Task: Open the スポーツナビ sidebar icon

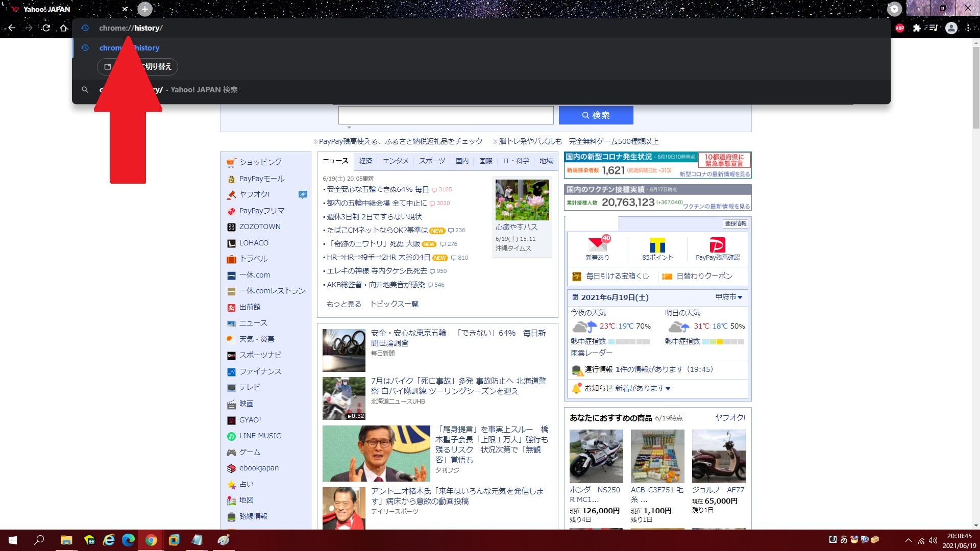Action: point(231,356)
